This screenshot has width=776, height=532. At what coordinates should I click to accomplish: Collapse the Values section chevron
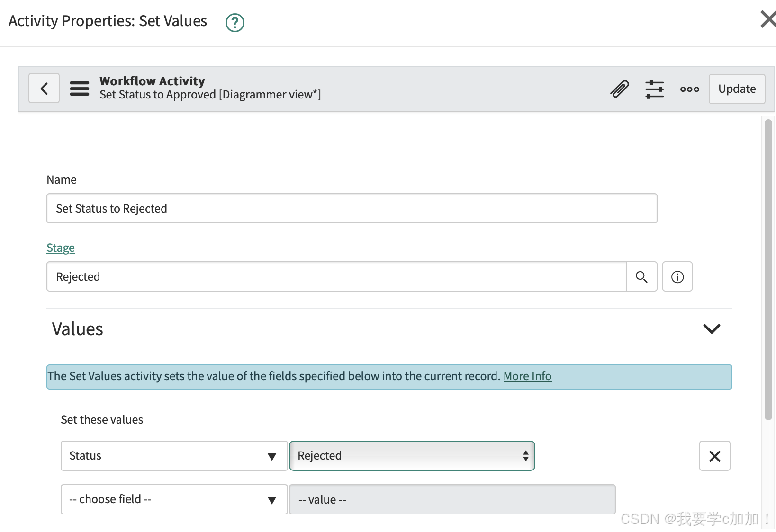tap(711, 329)
